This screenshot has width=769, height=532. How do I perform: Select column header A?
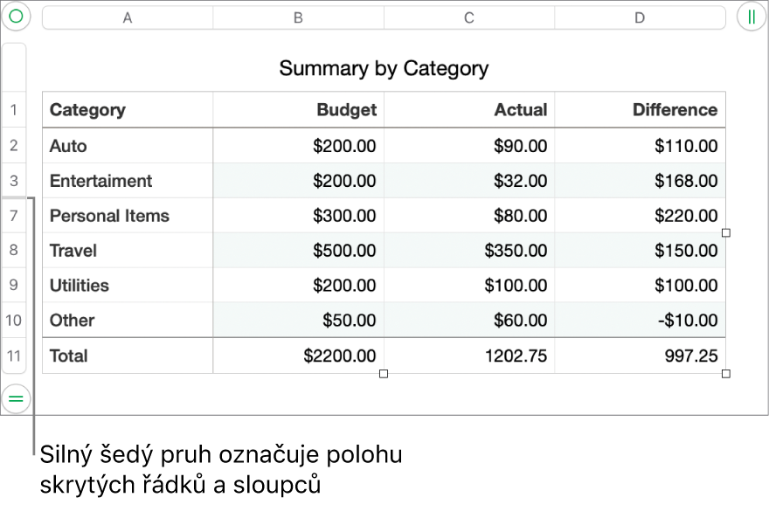click(x=127, y=16)
